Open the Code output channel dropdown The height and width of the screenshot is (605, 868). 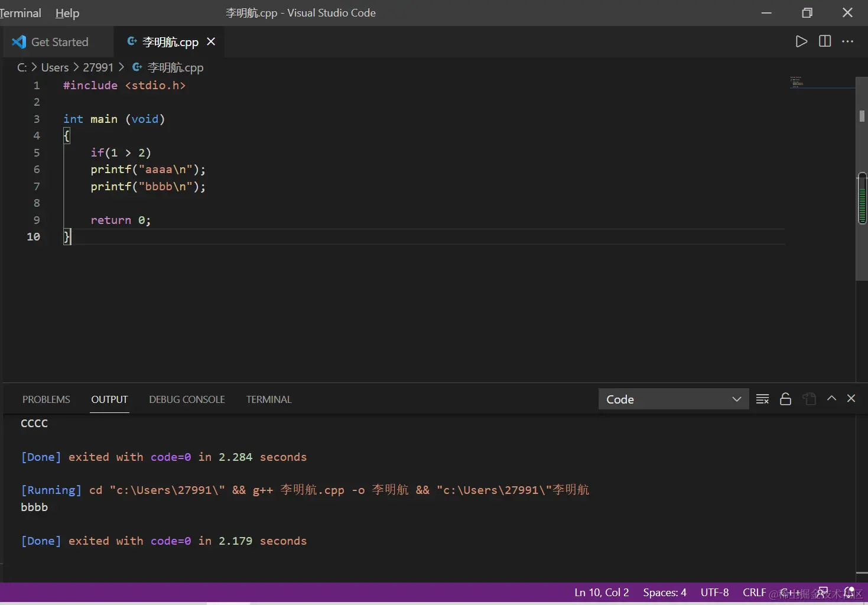pos(674,399)
